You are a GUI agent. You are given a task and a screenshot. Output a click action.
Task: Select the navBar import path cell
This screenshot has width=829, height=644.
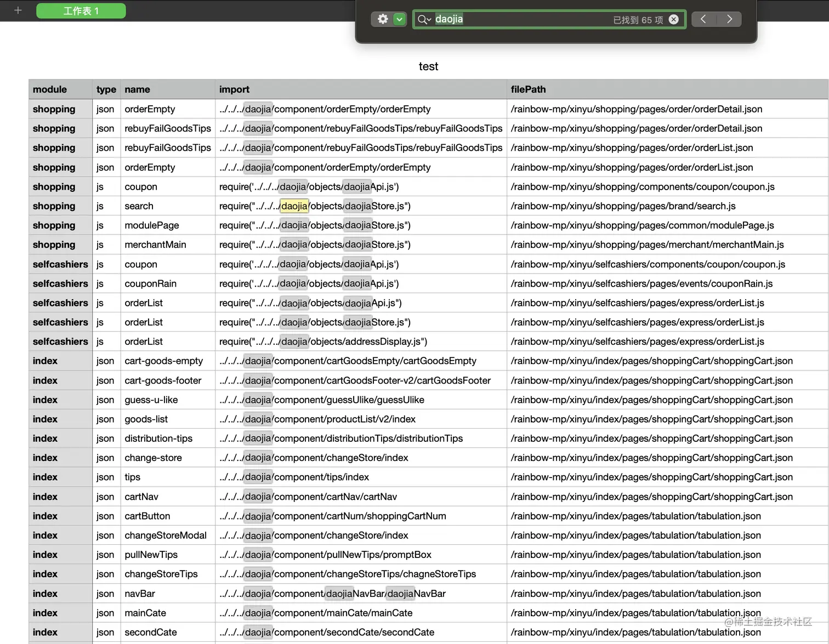[360, 594]
